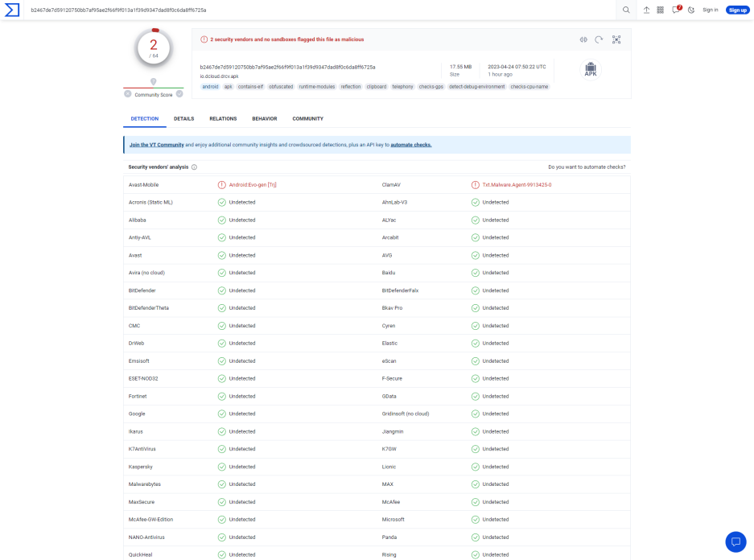Click the Fortinet vendor name
Image resolution: width=754 pixels, height=560 pixels.
[x=138, y=396]
